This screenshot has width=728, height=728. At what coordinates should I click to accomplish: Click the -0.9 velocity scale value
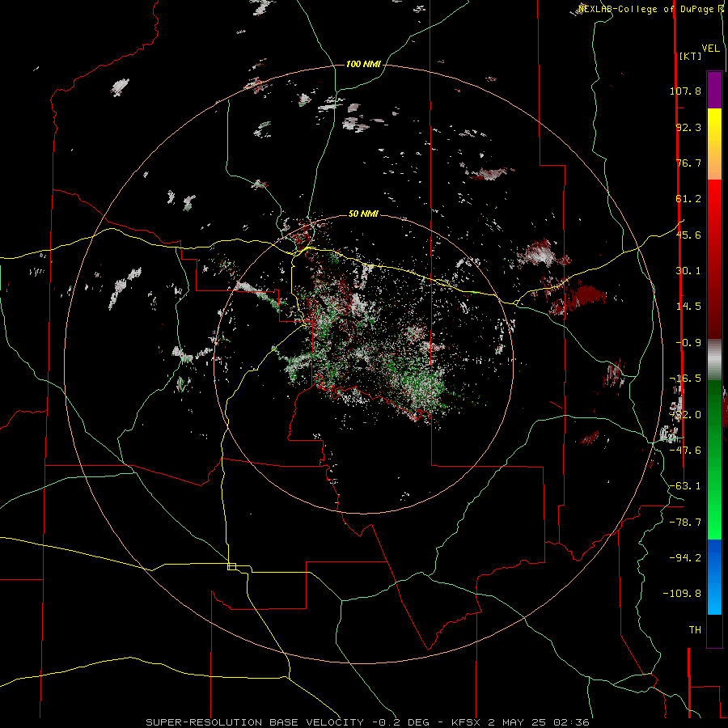(688, 343)
